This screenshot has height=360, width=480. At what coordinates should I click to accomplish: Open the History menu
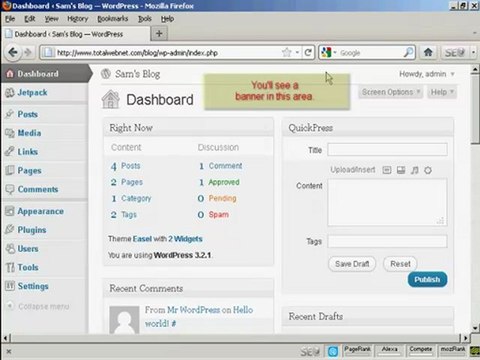(78, 19)
